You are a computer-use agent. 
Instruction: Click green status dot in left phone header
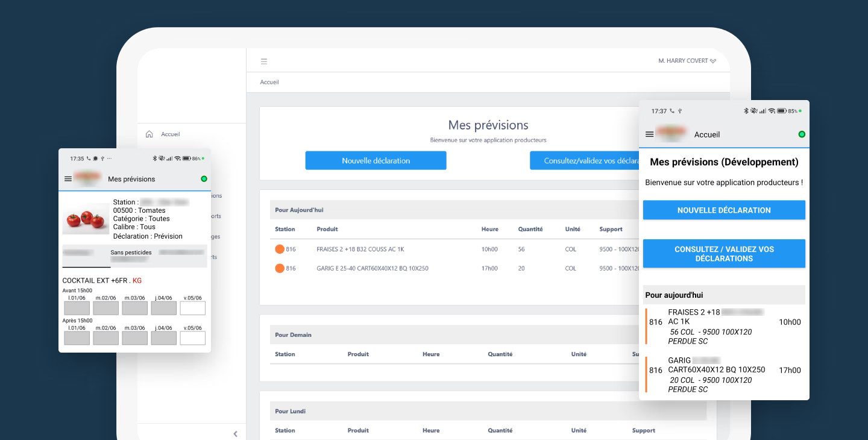pyautogui.click(x=204, y=179)
